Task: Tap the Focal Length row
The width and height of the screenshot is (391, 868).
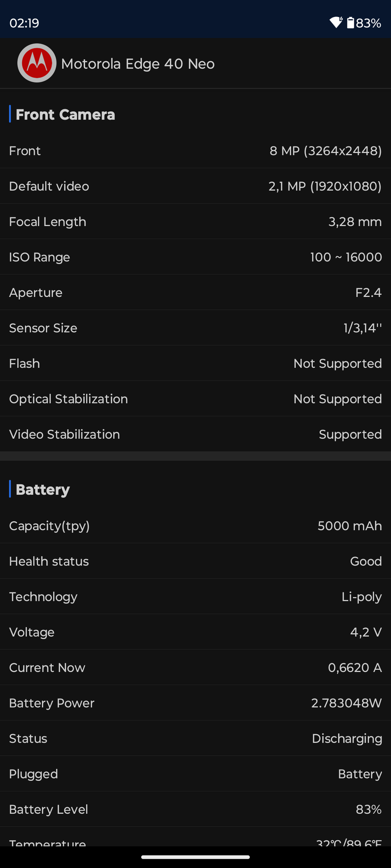Action: tap(195, 221)
